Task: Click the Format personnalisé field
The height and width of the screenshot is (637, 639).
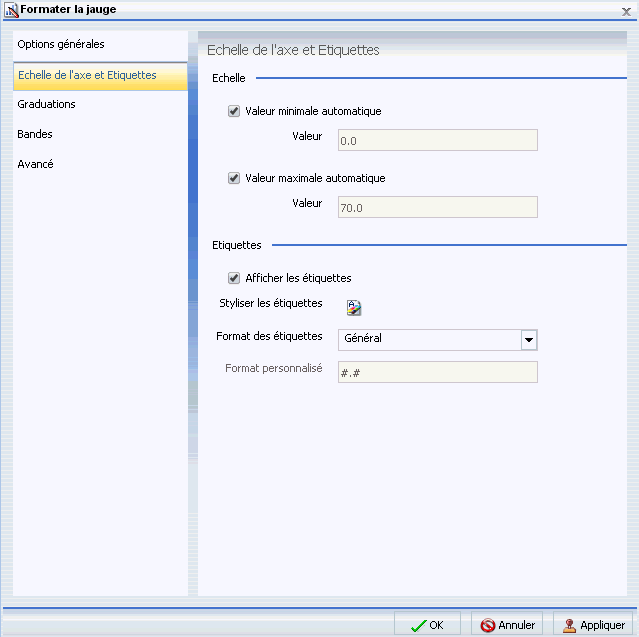Action: (438, 372)
